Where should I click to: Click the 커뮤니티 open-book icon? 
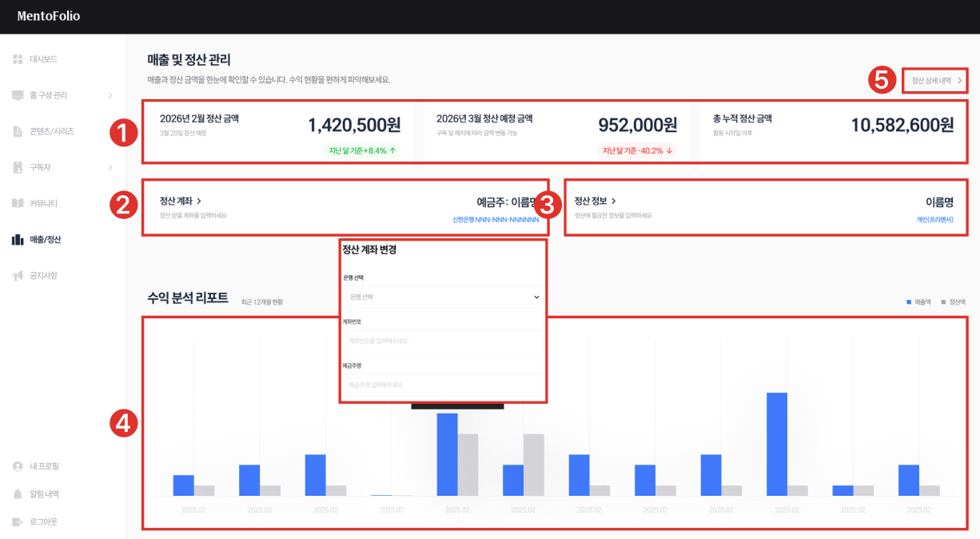18,203
